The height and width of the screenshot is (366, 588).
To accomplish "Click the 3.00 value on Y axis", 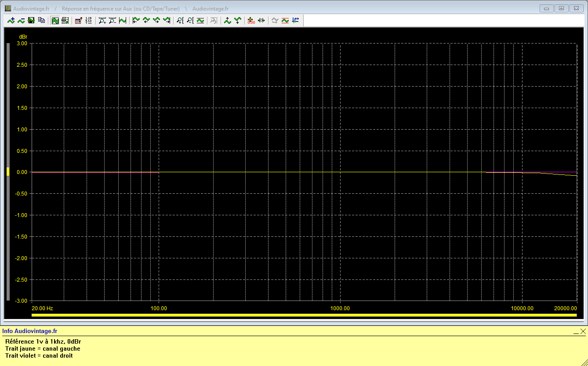I will [22, 43].
